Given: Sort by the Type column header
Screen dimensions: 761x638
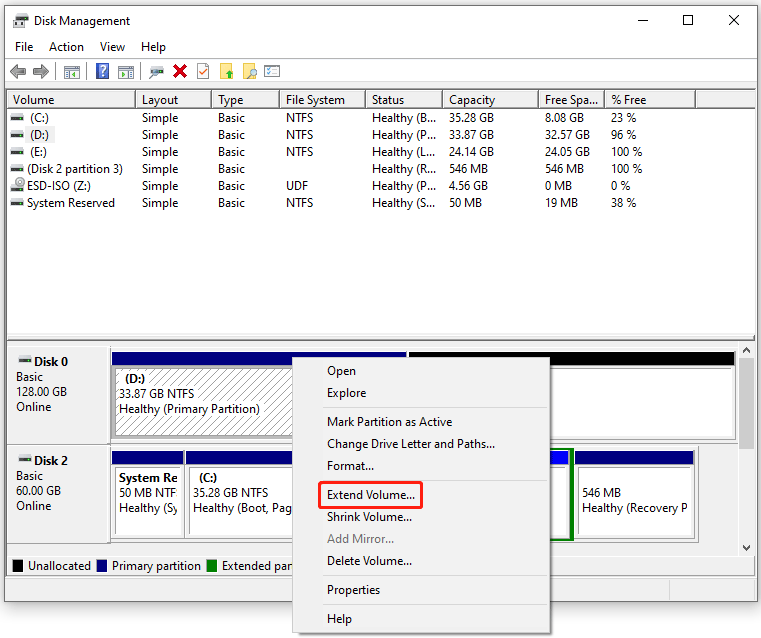Looking at the screenshot, I should click(x=246, y=99).
